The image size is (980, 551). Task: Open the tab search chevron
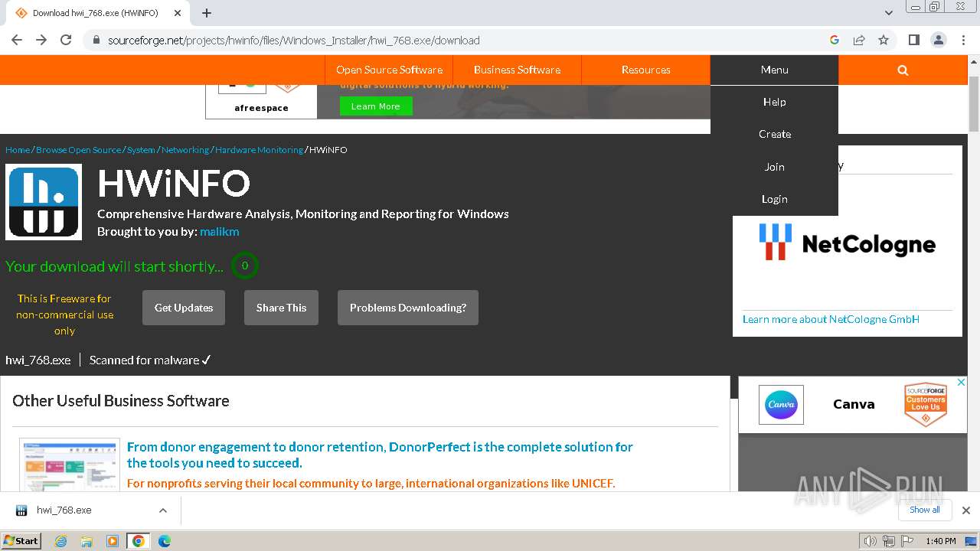point(888,13)
